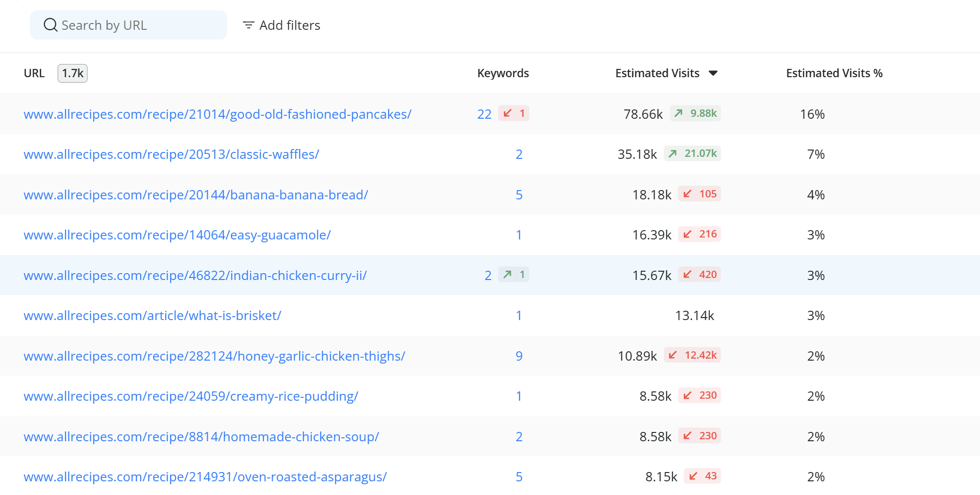Image resolution: width=980 pixels, height=495 pixels.
Task: Click the red 12.42k decrease badge
Action: (692, 355)
